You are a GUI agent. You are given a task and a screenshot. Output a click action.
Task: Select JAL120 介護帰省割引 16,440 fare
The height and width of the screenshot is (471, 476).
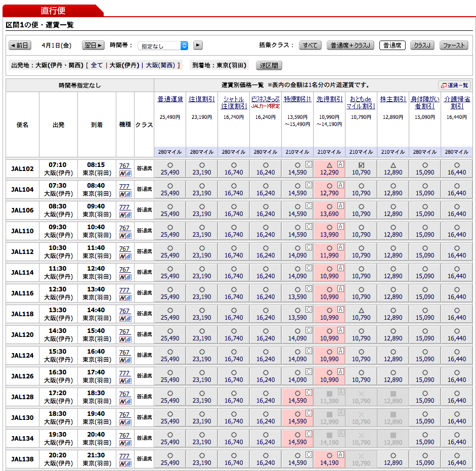[457, 334]
